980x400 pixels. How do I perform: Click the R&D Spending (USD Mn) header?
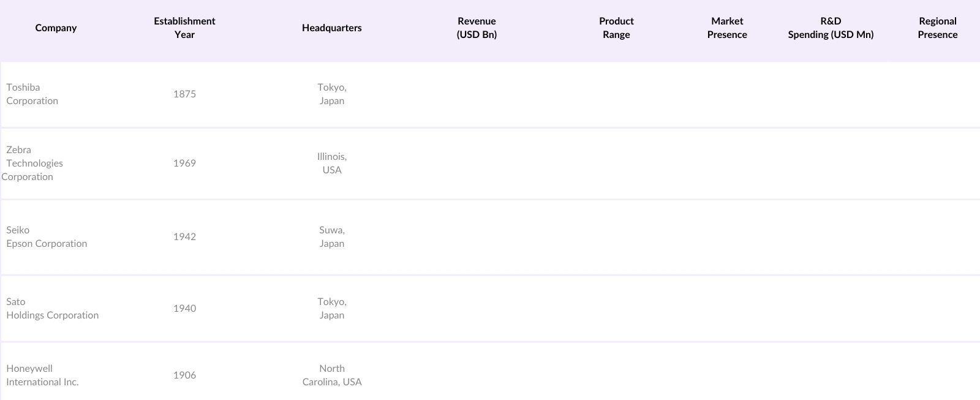point(831,28)
